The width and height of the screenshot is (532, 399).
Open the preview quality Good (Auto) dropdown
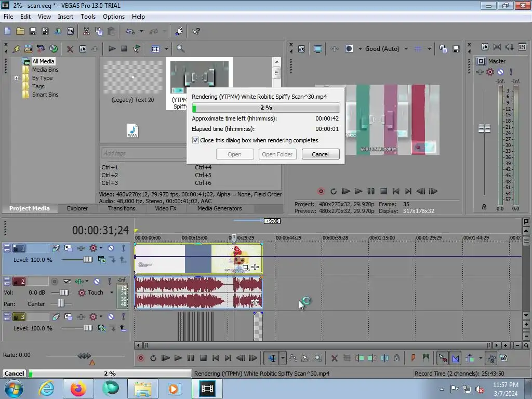(x=406, y=49)
